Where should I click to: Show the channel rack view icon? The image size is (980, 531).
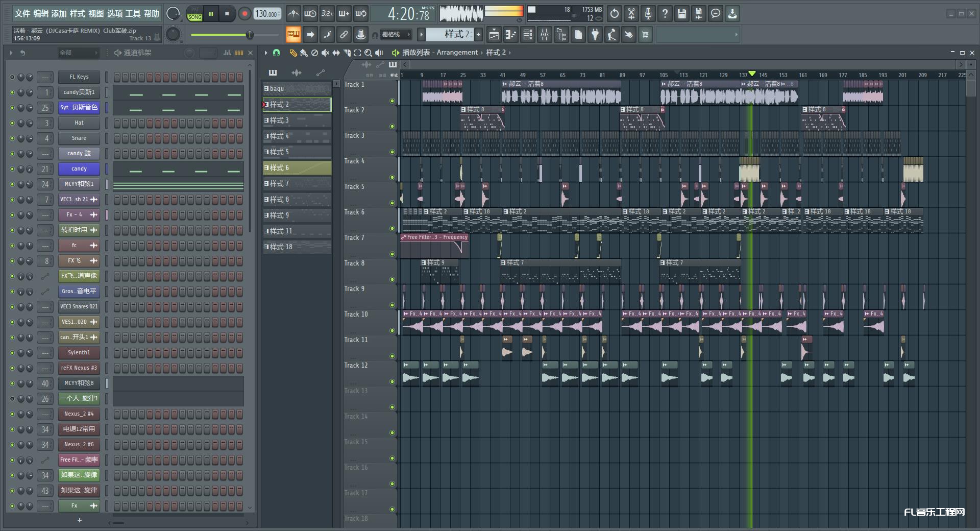pyautogui.click(x=528, y=35)
